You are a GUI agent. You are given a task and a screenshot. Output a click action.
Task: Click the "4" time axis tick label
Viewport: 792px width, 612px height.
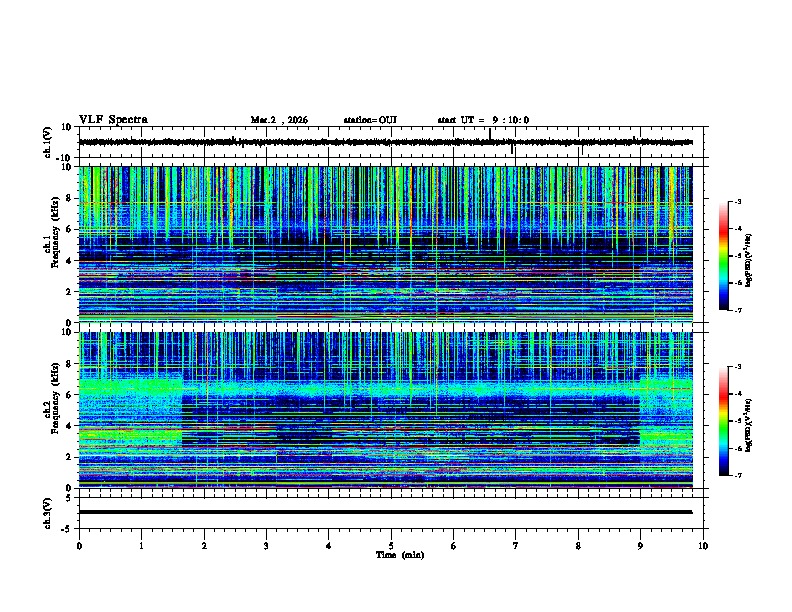tap(329, 546)
